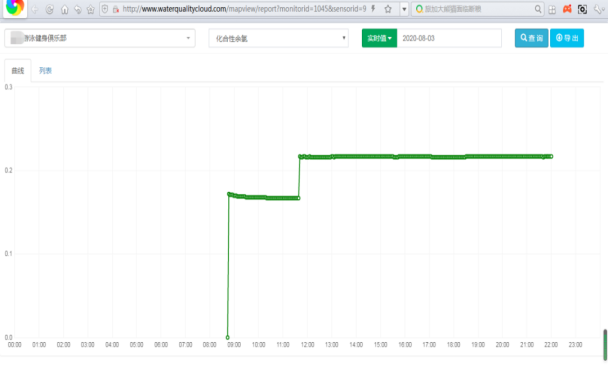Screen dimensions: 609x372
Task: Click the undo/restore arrow icon in toolbar
Action: tap(78, 9)
